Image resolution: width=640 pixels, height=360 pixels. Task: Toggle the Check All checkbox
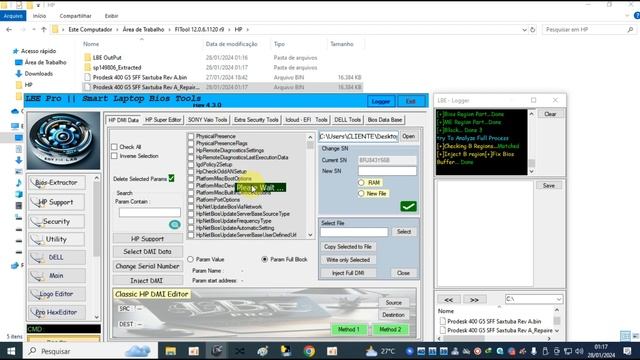(115, 147)
